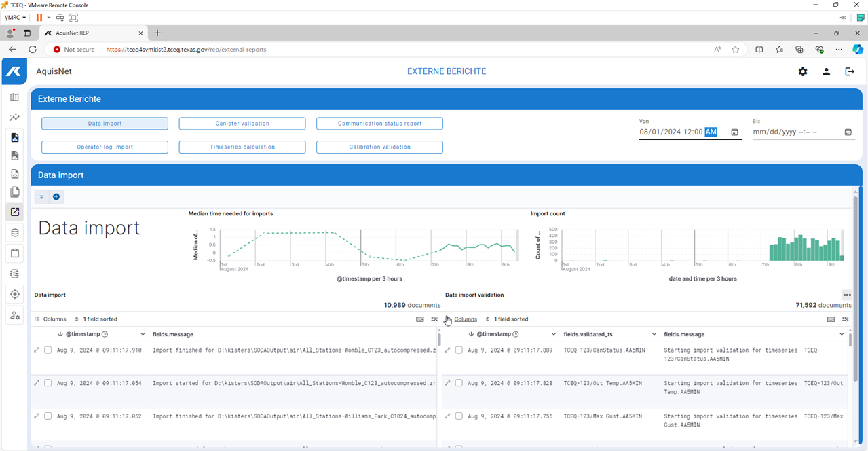
Task: Check the Import started Womble row checkbox
Action: (48, 383)
